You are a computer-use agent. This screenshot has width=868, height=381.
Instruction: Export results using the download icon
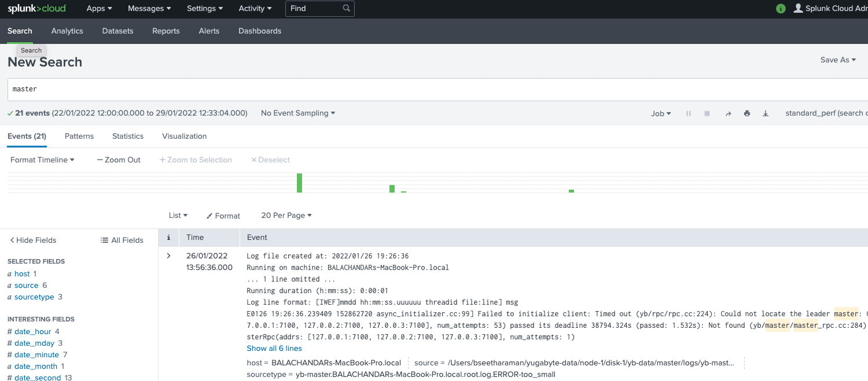tap(765, 113)
